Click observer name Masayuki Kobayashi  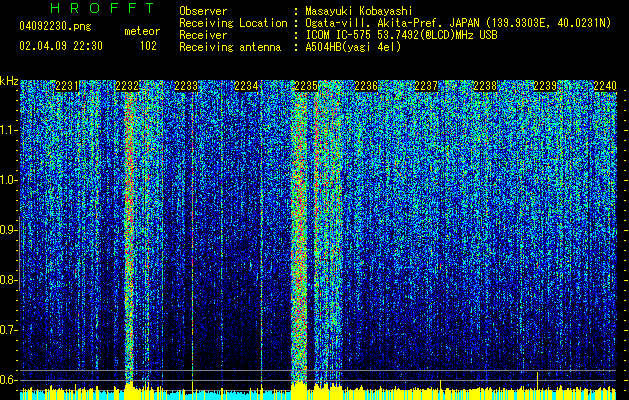pyautogui.click(x=359, y=11)
